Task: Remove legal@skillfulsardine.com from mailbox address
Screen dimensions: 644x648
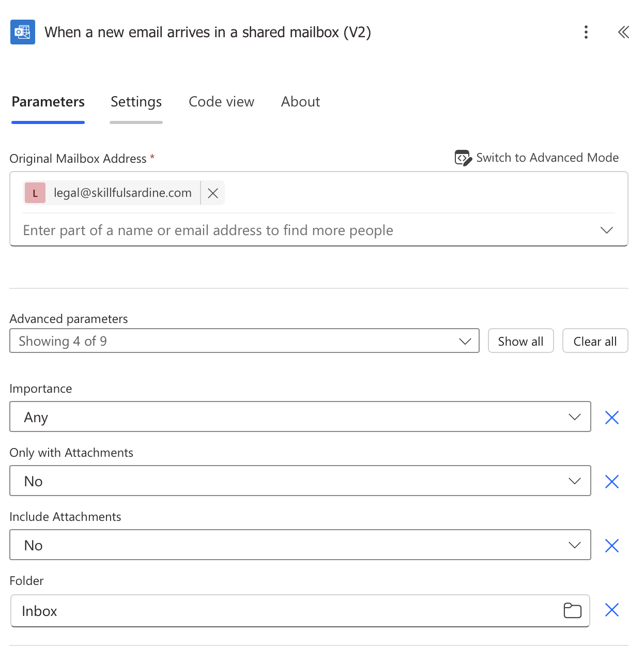Action: click(x=212, y=193)
